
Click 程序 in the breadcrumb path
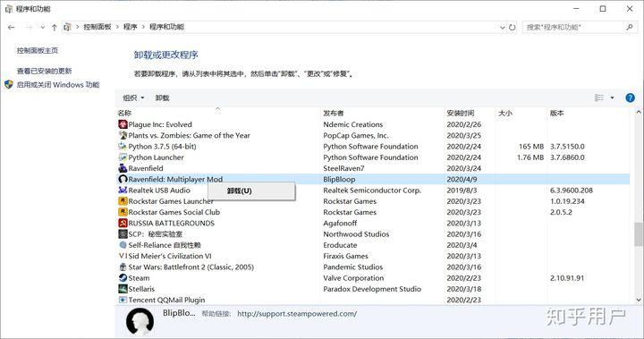tap(131, 27)
